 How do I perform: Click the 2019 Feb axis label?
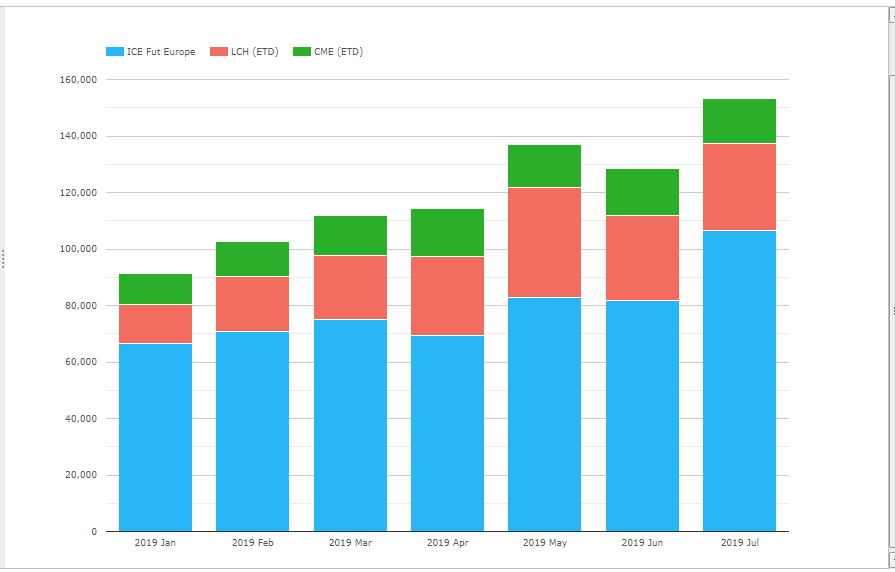coord(252,542)
